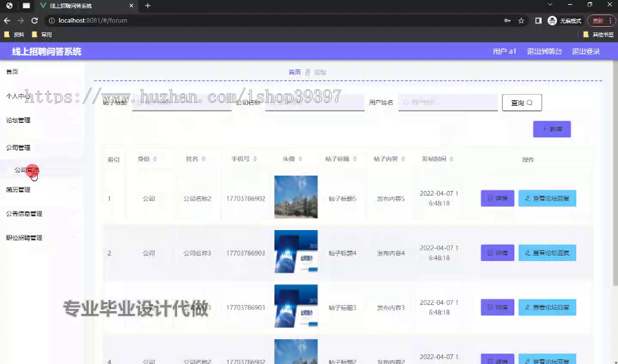Viewport: 618px width, 364px height.
Task: Close the 线上招聘问答系统 browser tab
Action: (x=131, y=5)
